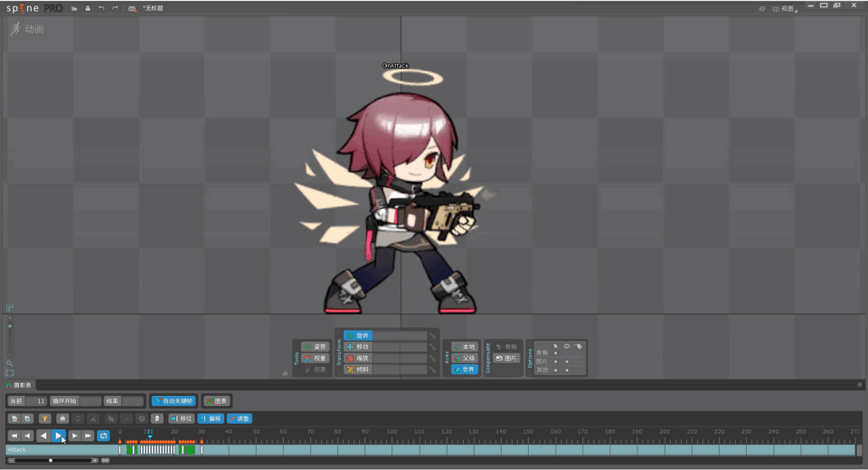The width and height of the screenshot is (868, 470).
Task: Click the first dopesheet expand-rows icon
Action: pyautogui.click(x=15, y=418)
